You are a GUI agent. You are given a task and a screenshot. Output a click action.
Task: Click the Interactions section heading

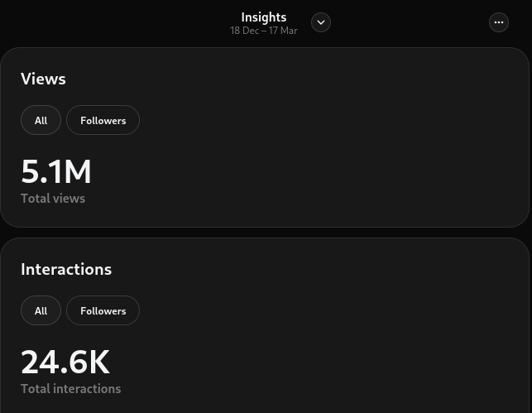point(66,269)
